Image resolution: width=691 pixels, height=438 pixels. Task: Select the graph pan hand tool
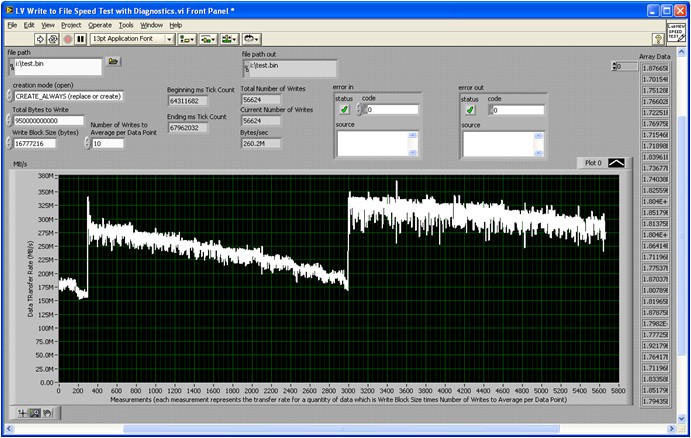tap(47, 411)
